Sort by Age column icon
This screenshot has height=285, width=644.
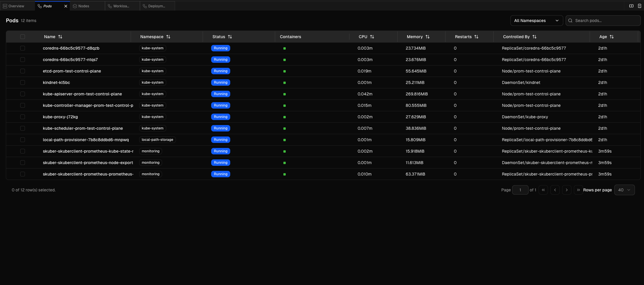point(612,37)
